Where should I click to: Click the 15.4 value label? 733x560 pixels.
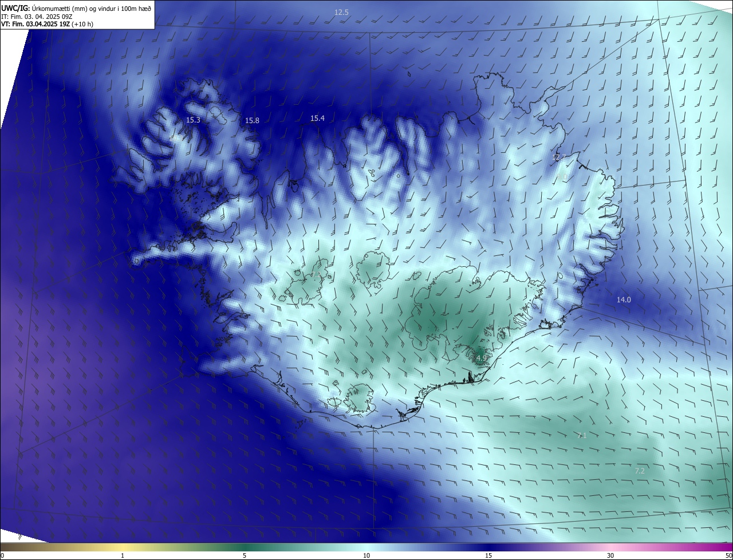tap(317, 118)
